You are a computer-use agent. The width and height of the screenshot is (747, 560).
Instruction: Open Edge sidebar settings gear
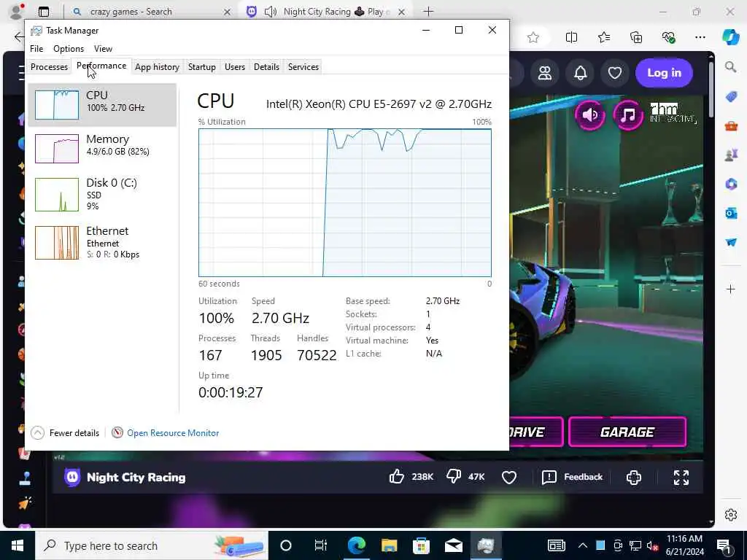coord(731,515)
